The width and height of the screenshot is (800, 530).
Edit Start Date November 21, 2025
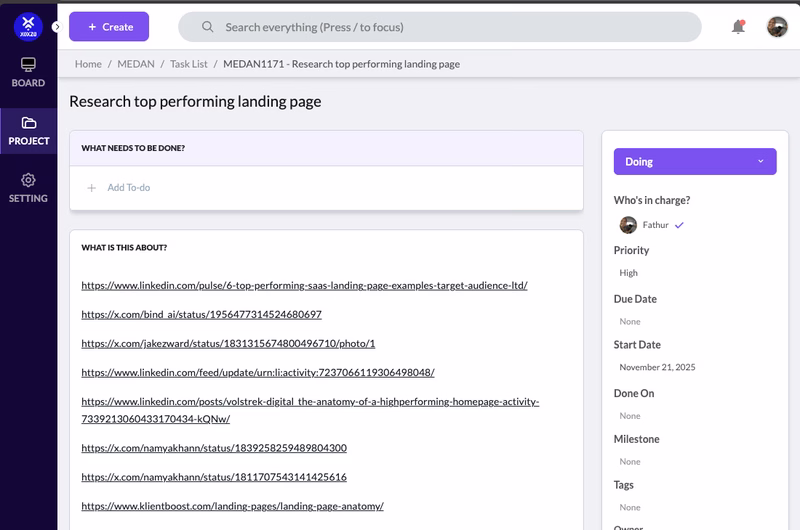(x=657, y=367)
